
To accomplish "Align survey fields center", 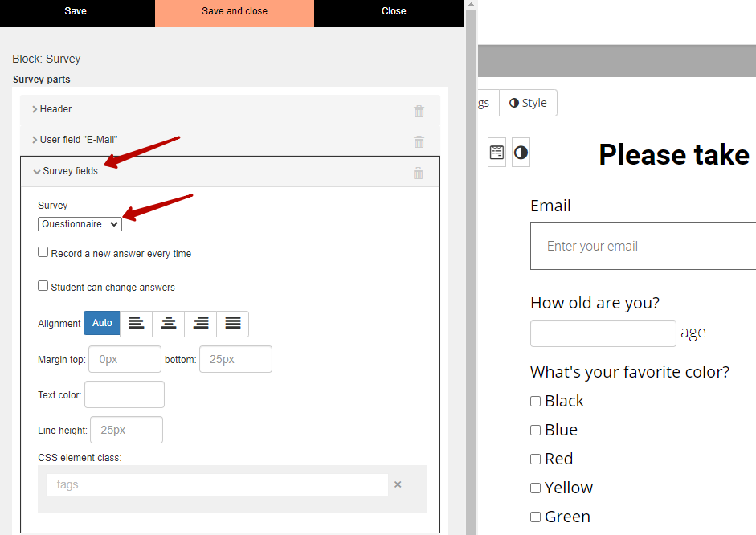I will (168, 323).
